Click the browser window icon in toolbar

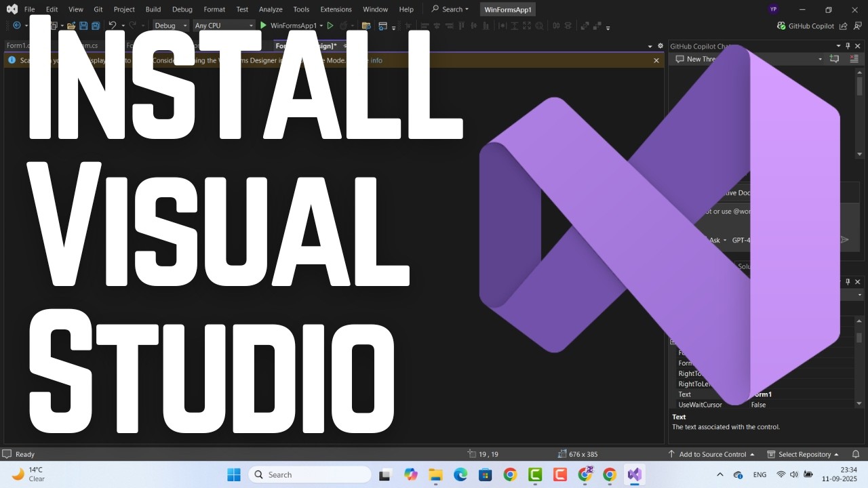[x=383, y=26]
